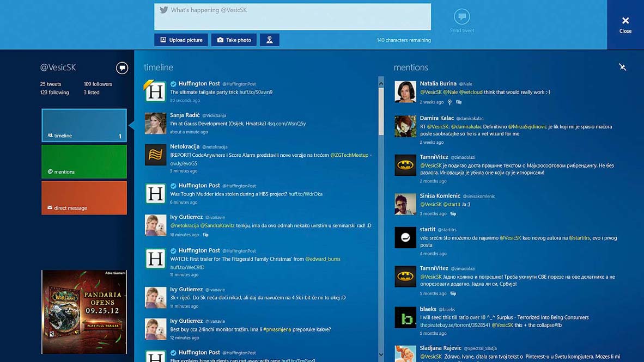Image resolution: width=644 pixels, height=362 pixels.
Task: Click the '109 followers' count
Action: [x=98, y=84]
